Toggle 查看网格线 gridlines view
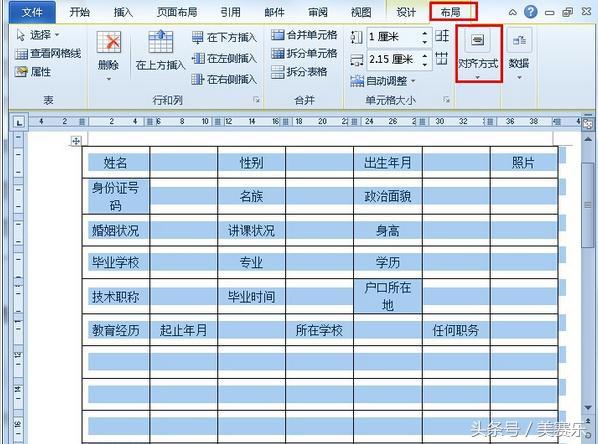This screenshot has height=444, width=598. pyautogui.click(x=48, y=53)
